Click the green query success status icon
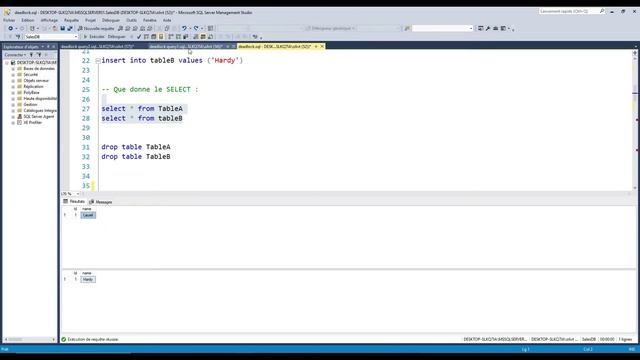The width and height of the screenshot is (640, 360). pos(64,339)
